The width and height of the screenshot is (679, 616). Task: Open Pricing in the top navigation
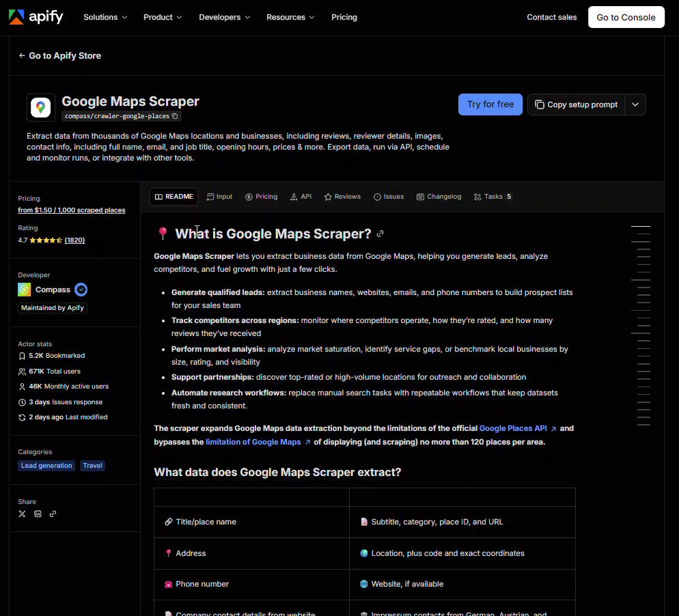pos(344,17)
